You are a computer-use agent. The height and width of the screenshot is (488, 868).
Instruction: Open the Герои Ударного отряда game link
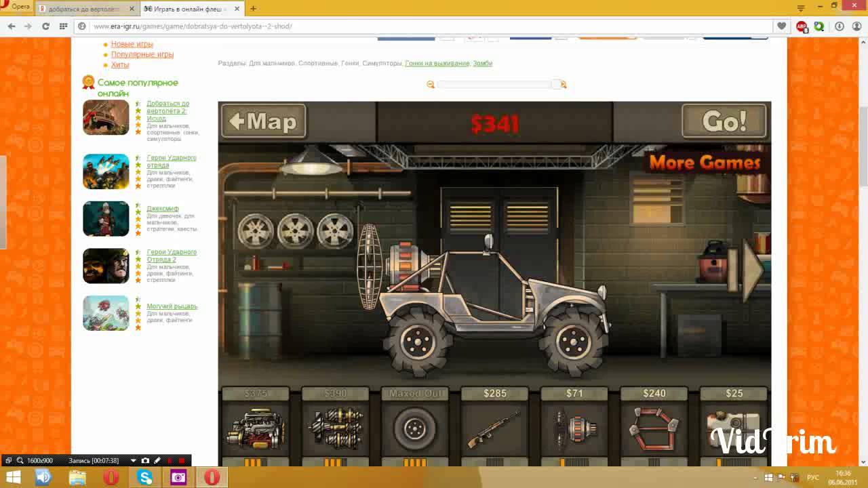(x=172, y=161)
